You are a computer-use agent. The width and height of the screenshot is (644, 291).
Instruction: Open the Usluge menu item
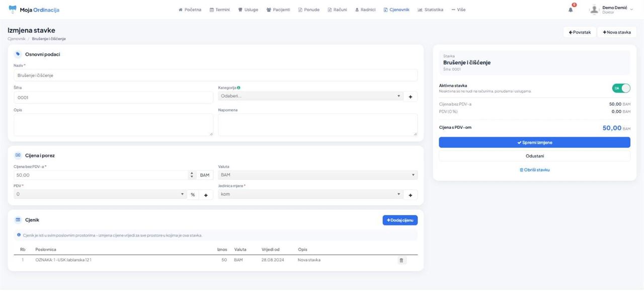click(x=248, y=10)
